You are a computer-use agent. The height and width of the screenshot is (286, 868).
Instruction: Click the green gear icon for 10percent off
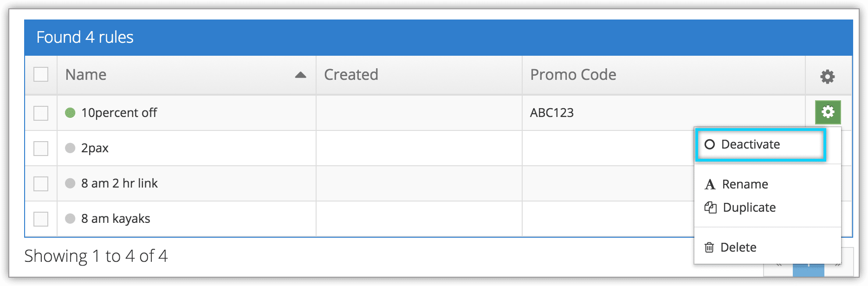[x=828, y=112]
